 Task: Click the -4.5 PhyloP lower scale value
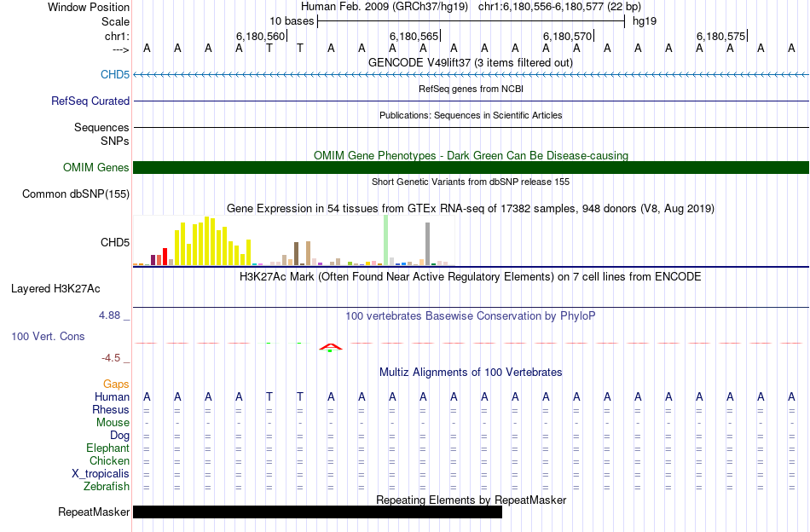click(111, 358)
